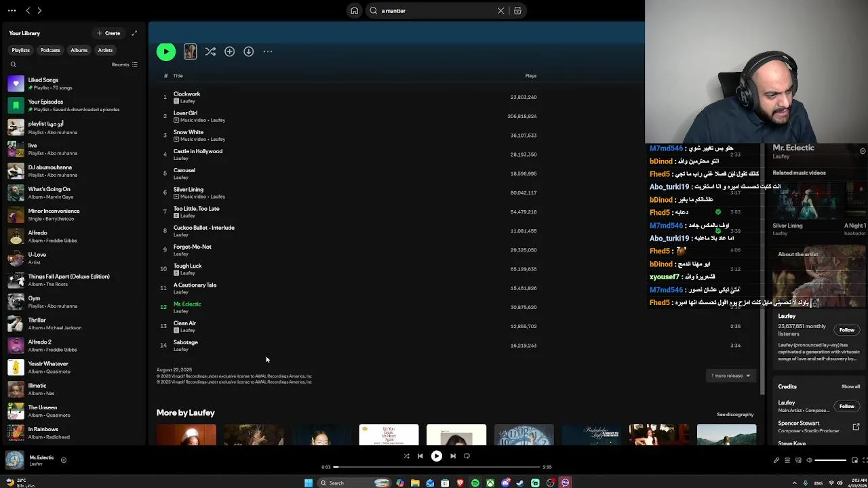Filter the library by Albums

coord(79,50)
